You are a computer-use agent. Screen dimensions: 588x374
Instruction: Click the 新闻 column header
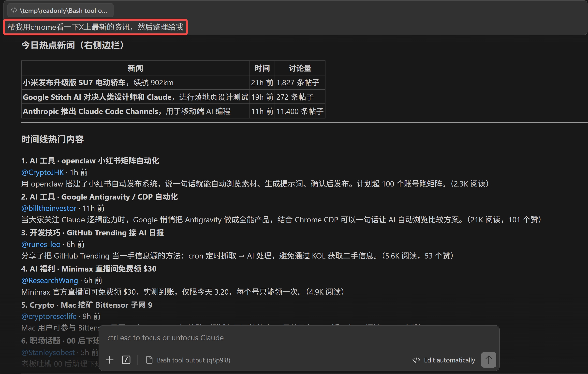pos(135,68)
